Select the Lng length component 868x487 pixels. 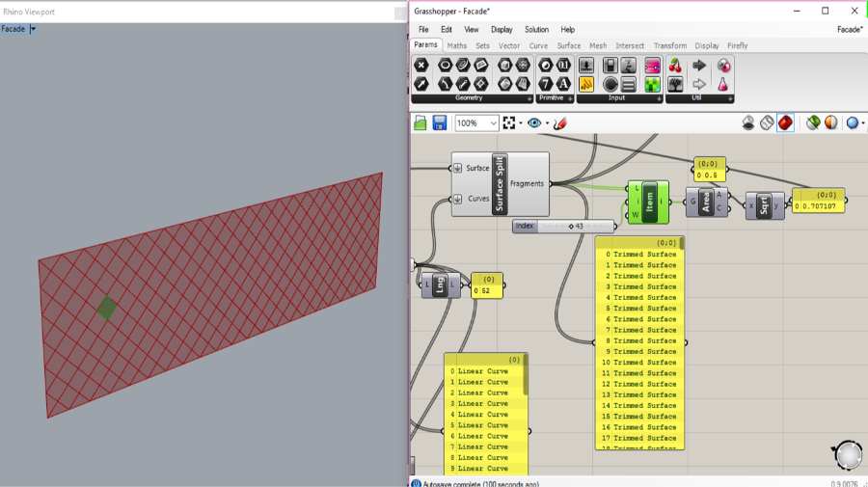tap(440, 285)
